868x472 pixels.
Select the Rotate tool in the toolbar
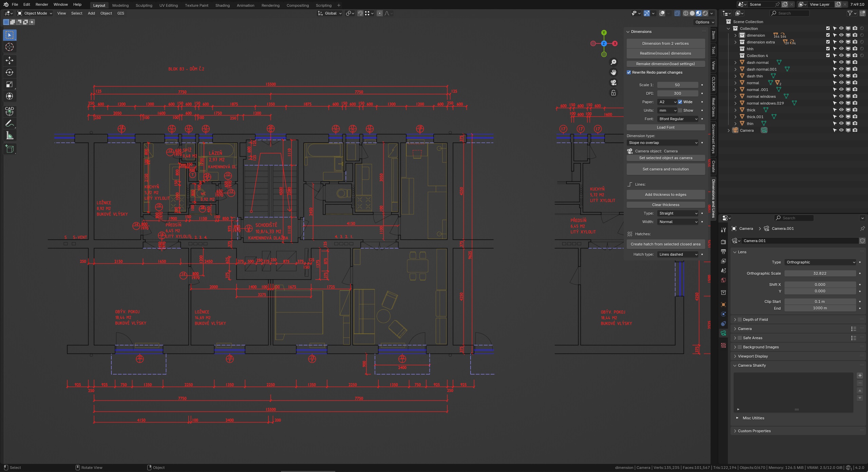pos(9,72)
